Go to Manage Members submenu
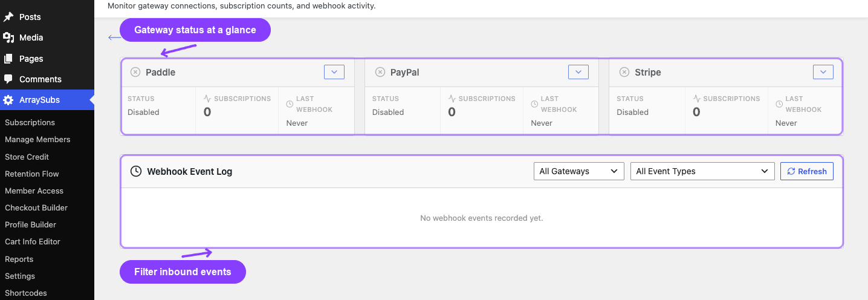This screenshot has height=300, width=868. coord(37,139)
